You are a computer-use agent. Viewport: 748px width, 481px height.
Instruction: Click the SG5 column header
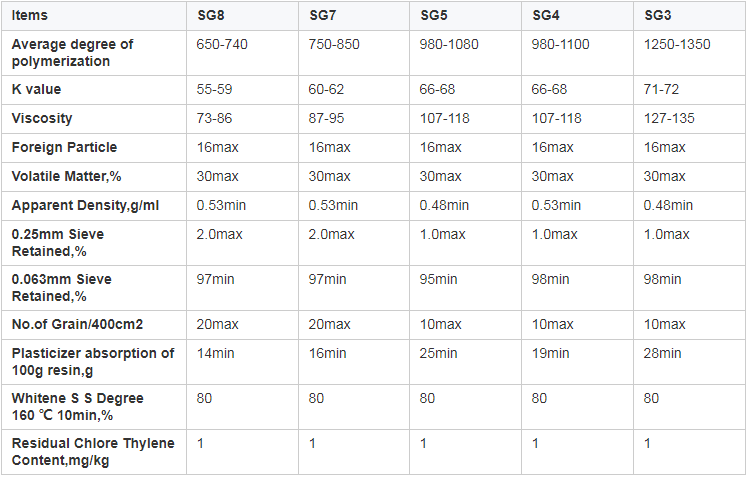(x=435, y=16)
